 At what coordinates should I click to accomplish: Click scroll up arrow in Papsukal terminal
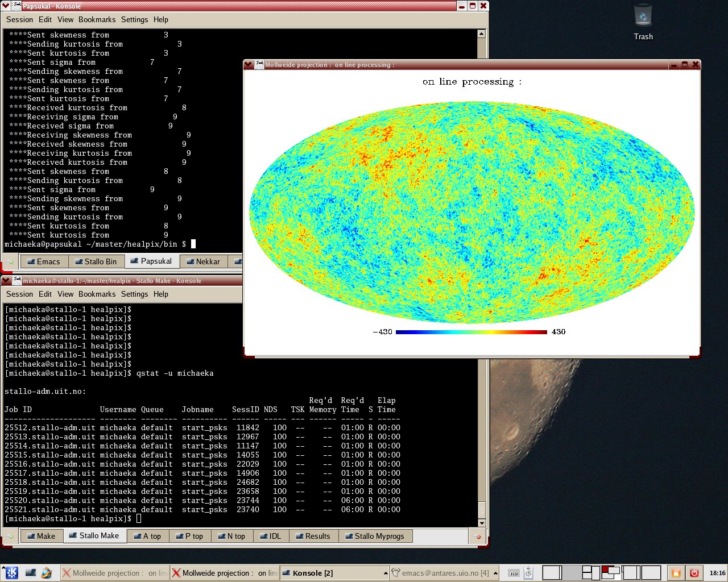481,34
